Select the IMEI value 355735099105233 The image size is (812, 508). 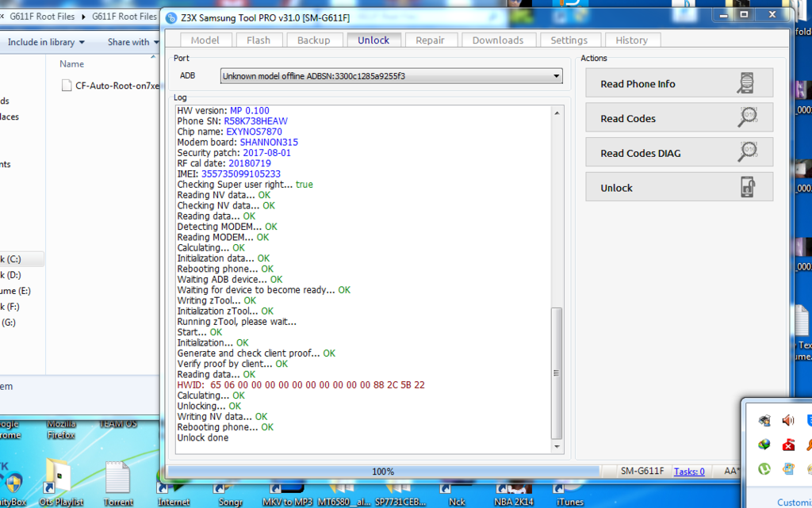click(241, 174)
